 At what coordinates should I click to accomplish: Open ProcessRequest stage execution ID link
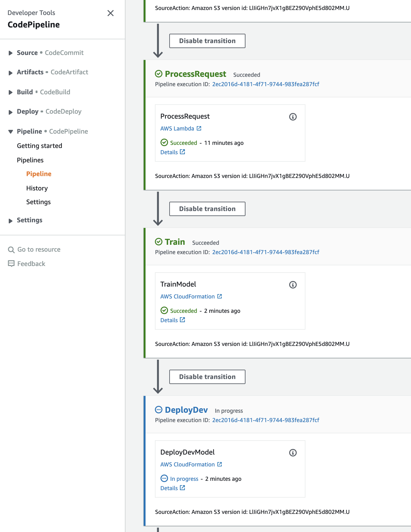point(266,84)
